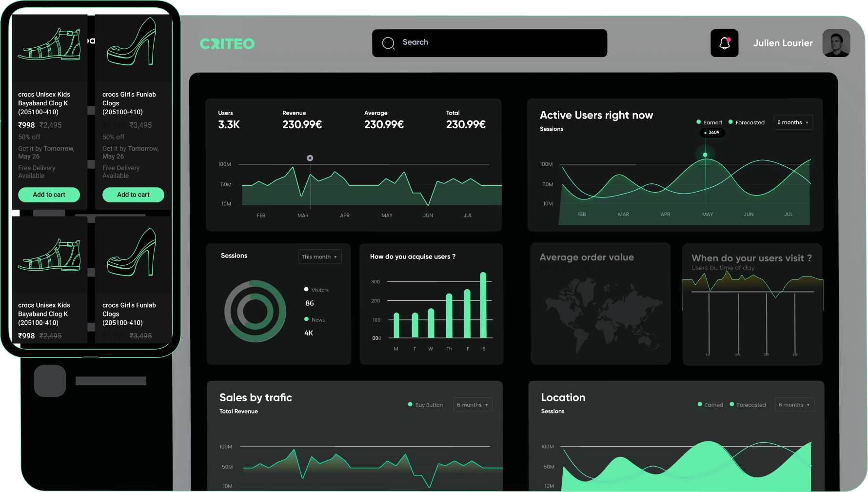Image resolution: width=868 pixels, height=492 pixels.
Task: Click the Criteo logo
Action: (x=227, y=44)
